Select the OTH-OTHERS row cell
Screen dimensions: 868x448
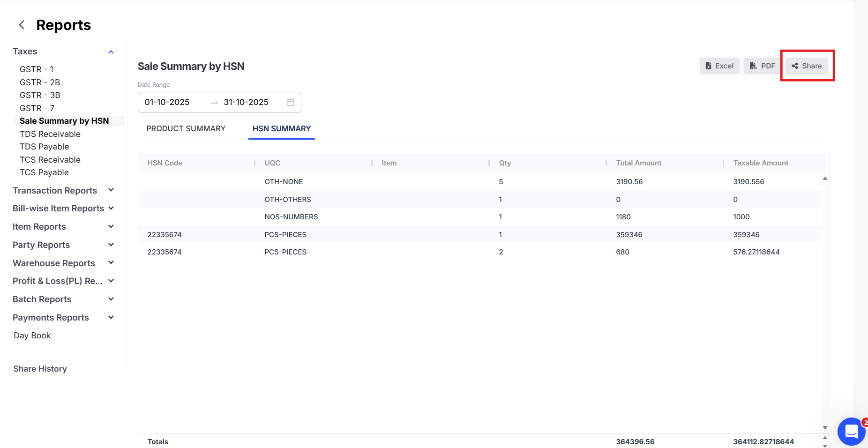tap(288, 200)
